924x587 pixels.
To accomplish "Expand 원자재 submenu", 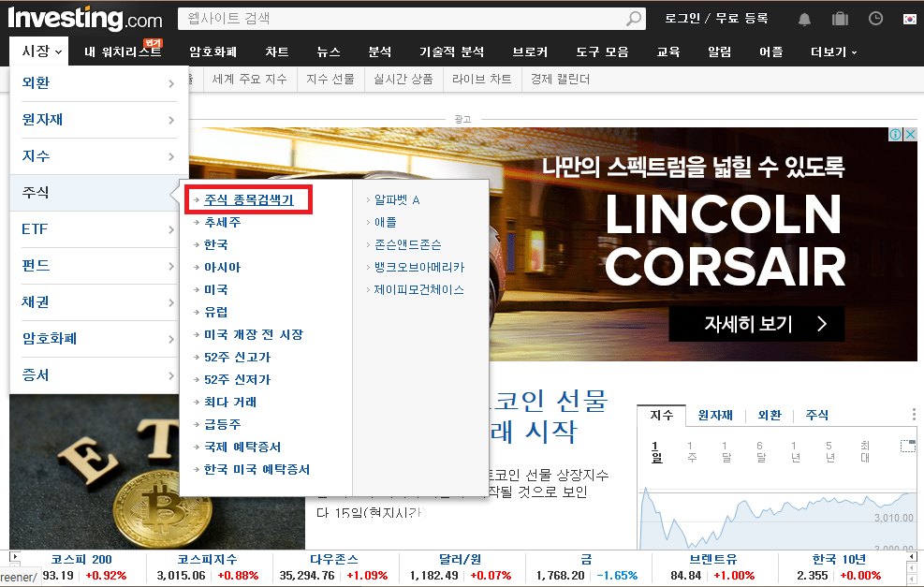I will coord(98,120).
